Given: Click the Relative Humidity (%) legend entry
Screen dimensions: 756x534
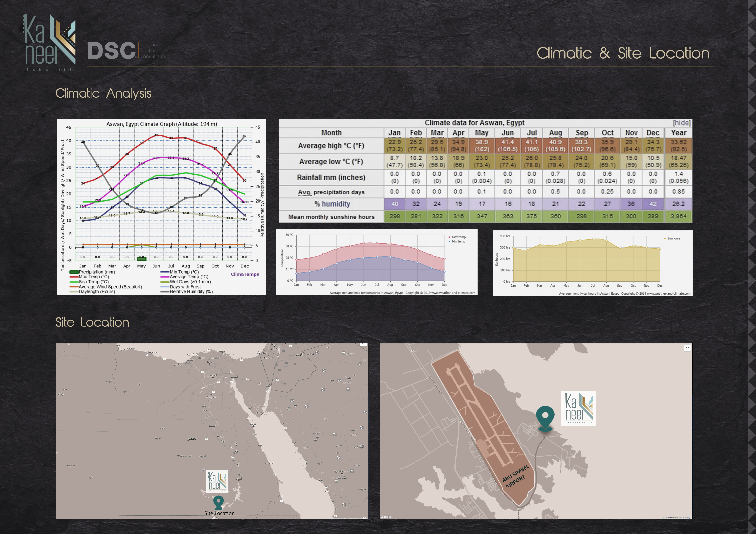Looking at the screenshot, I should click(x=191, y=292).
